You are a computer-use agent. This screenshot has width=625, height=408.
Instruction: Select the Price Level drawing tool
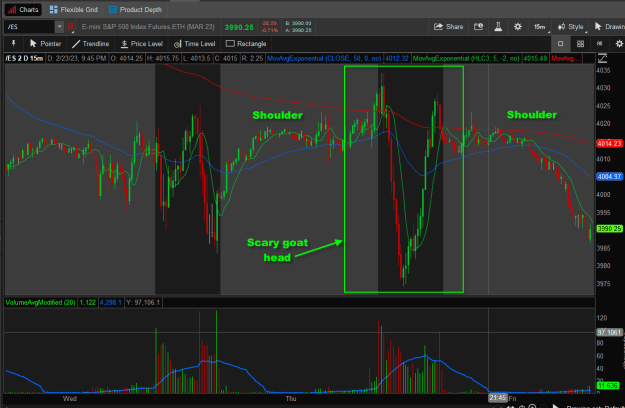(x=142, y=43)
